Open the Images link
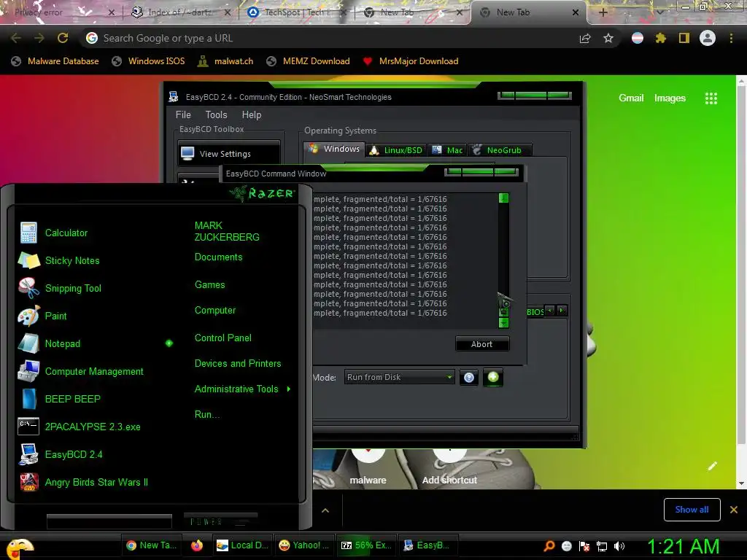The height and width of the screenshot is (560, 747). point(670,98)
